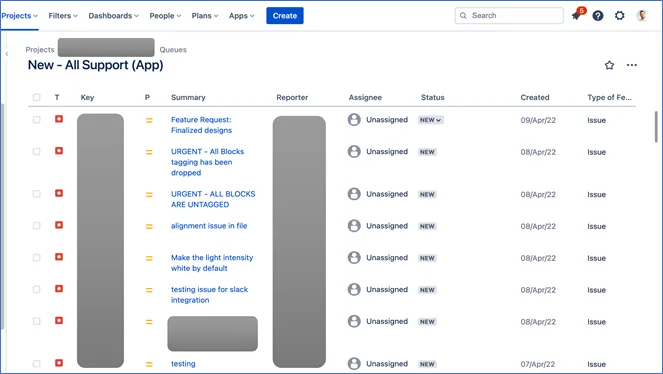Check the All Blocks tagging dropped row checkbox
Image resolution: width=663 pixels, height=374 pixels.
(37, 151)
